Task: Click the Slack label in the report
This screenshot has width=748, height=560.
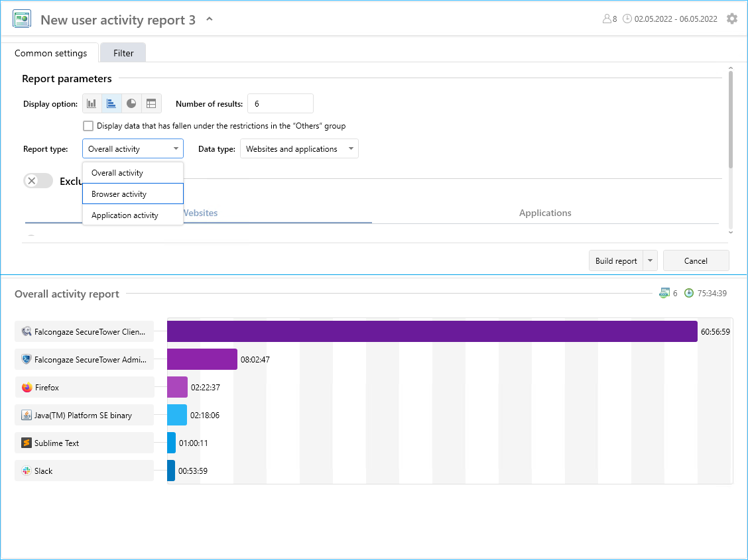Action: tap(43, 471)
